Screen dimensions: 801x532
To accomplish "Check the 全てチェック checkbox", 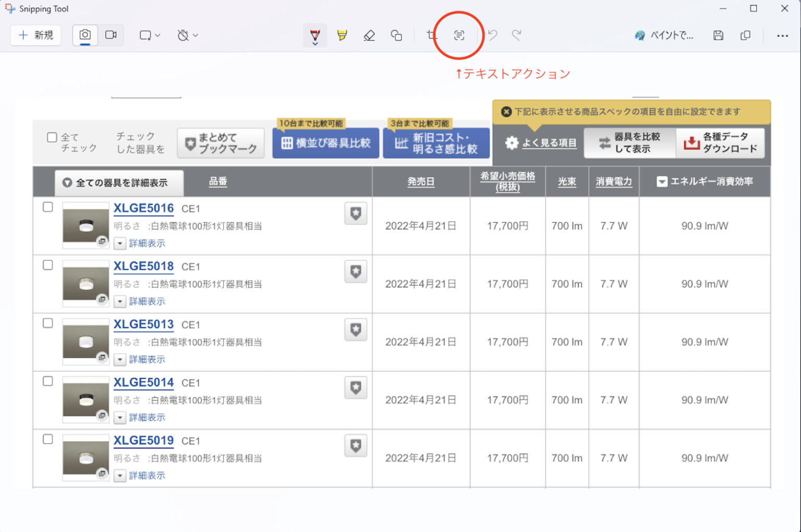I will click(x=52, y=137).
